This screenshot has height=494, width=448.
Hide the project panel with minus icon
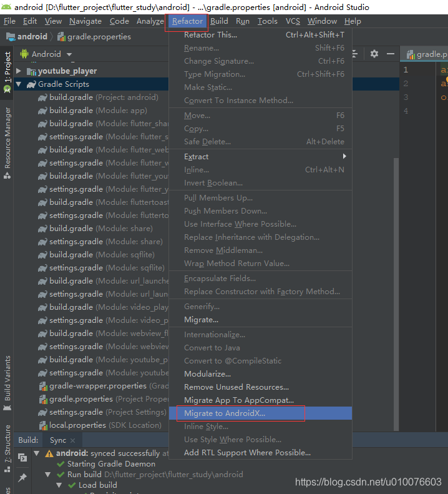[391, 54]
